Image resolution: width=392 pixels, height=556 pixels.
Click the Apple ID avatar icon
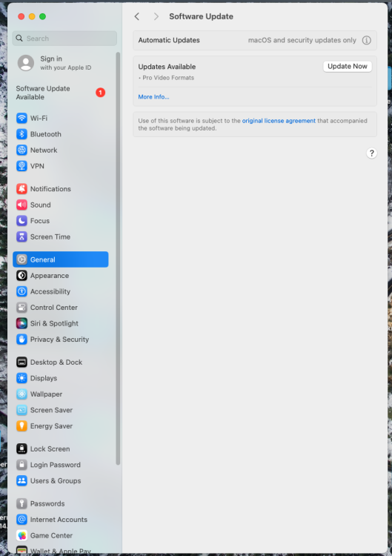(x=26, y=63)
